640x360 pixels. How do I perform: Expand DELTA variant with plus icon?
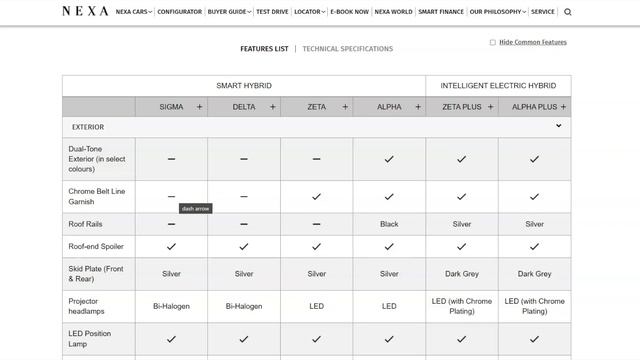pyautogui.click(x=273, y=107)
